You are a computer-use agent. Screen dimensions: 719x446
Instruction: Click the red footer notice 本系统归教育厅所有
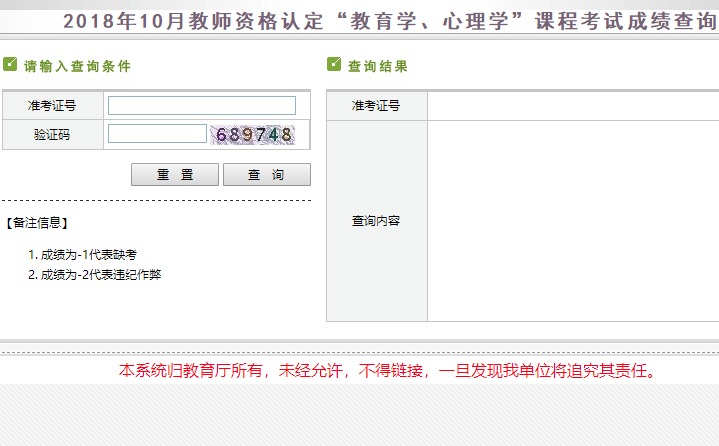point(388,371)
